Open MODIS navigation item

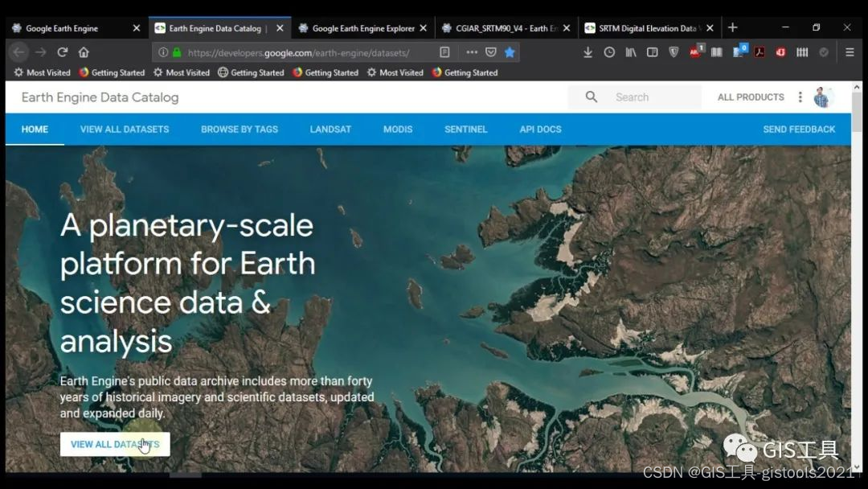pyautogui.click(x=398, y=129)
